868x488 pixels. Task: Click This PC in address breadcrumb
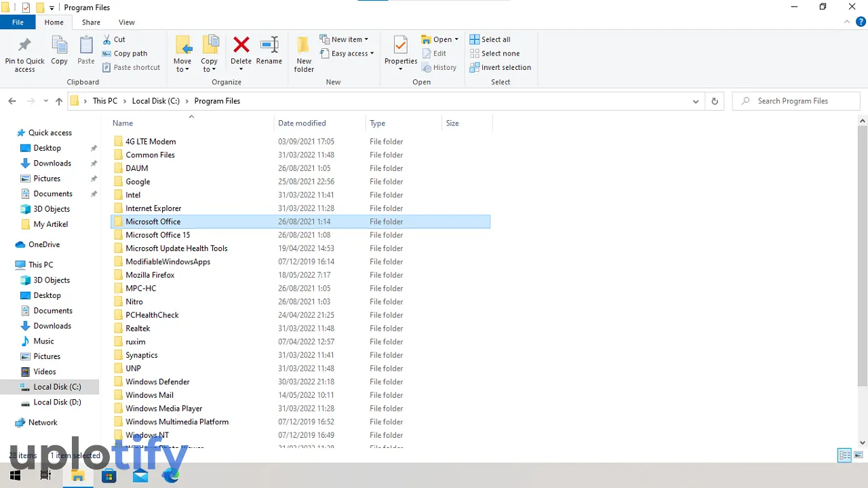coord(105,101)
